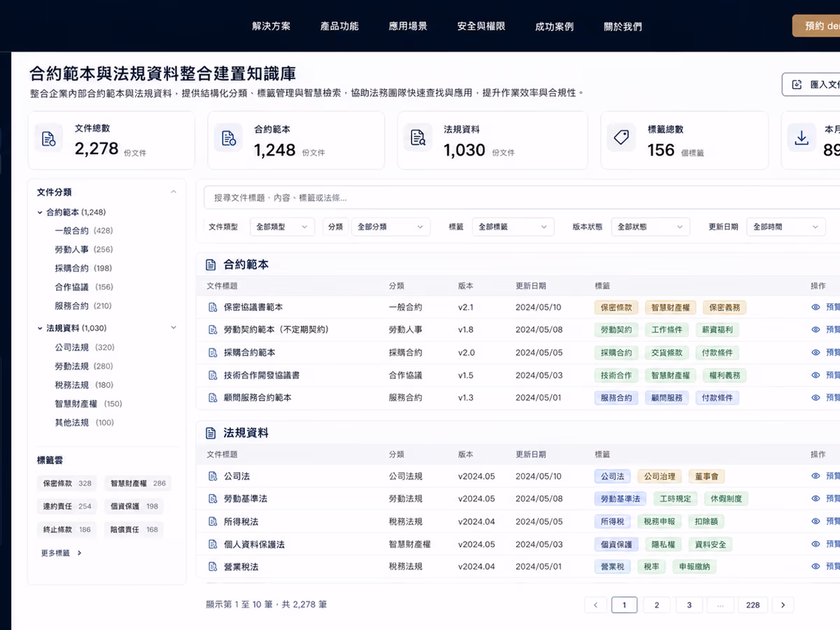Screen dimensions: 840x630
Task: Click the 合約範本 stat card icon
Action: tap(228, 138)
